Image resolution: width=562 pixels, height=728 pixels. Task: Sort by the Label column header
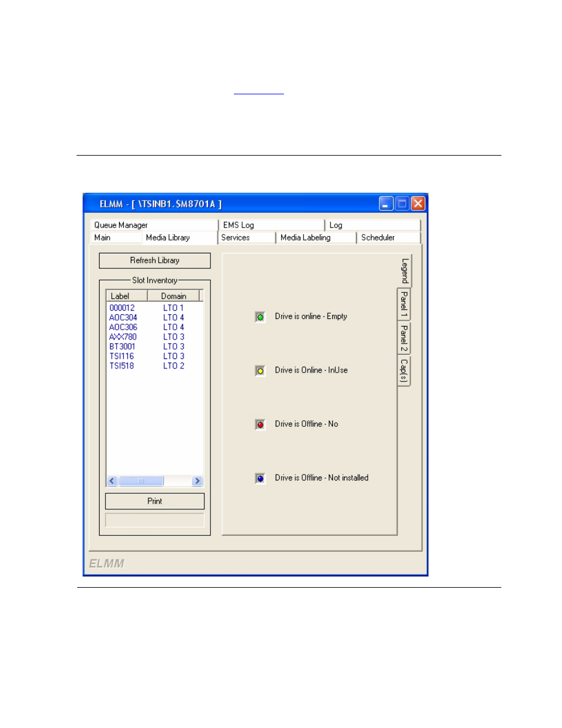point(127,296)
